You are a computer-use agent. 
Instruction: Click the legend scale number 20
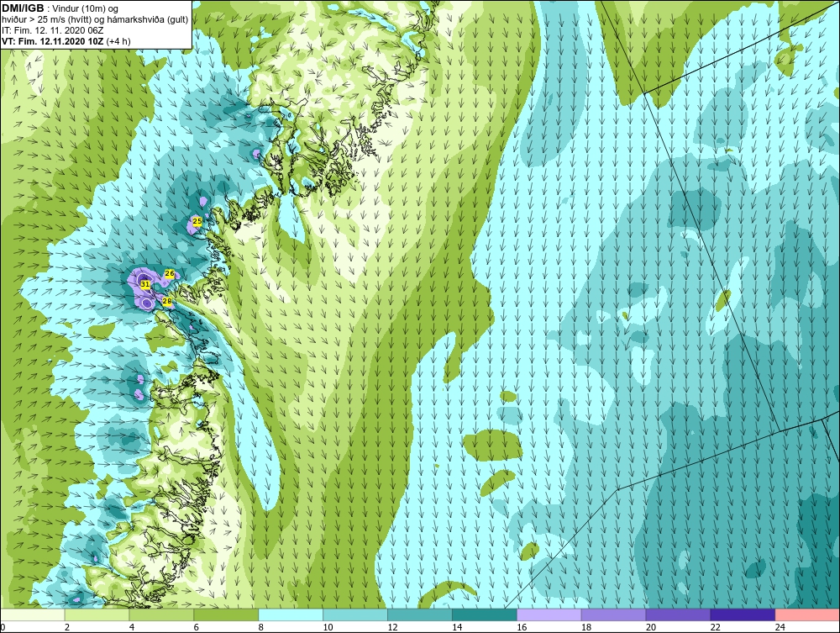coord(651,627)
